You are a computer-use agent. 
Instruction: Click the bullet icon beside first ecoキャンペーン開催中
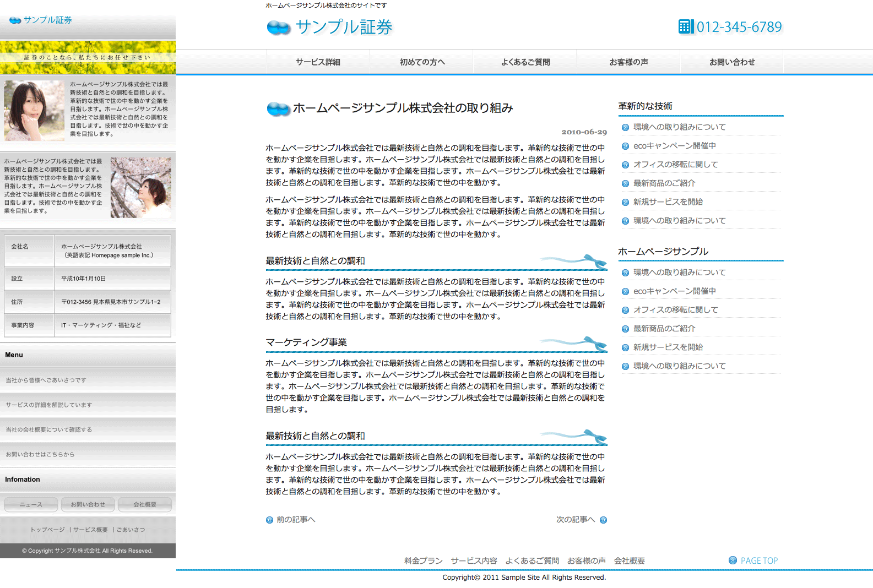click(x=625, y=146)
